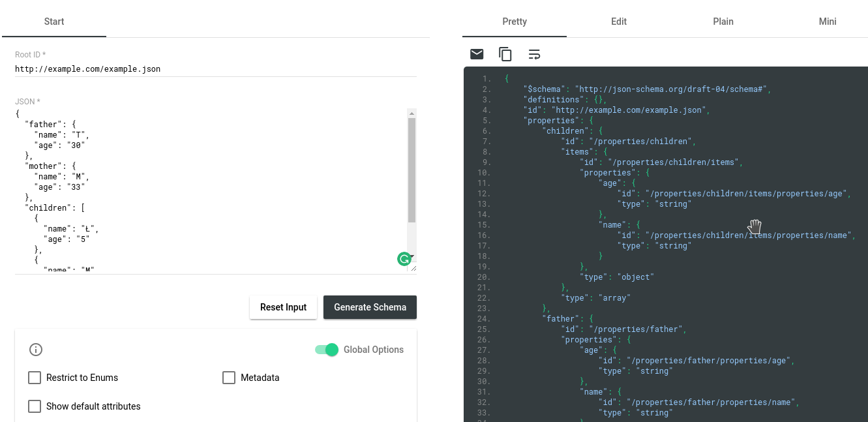The height and width of the screenshot is (422, 868).
Task: Click the Start tab
Action: 54,22
